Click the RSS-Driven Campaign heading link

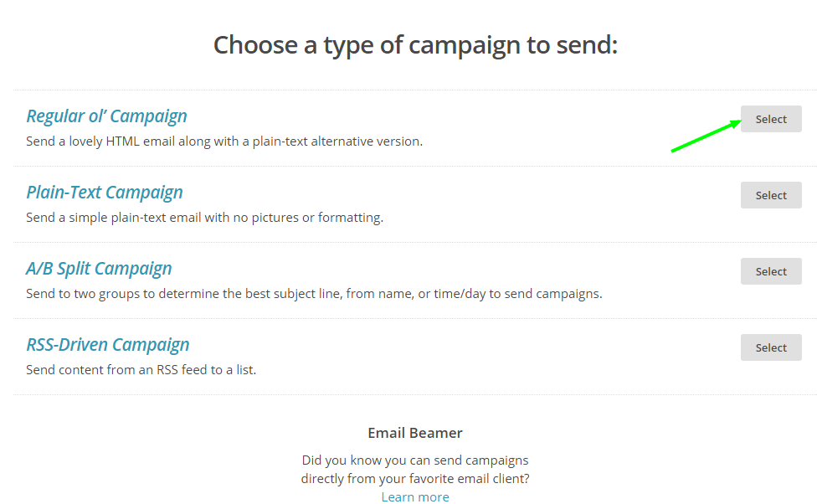pyautogui.click(x=108, y=345)
